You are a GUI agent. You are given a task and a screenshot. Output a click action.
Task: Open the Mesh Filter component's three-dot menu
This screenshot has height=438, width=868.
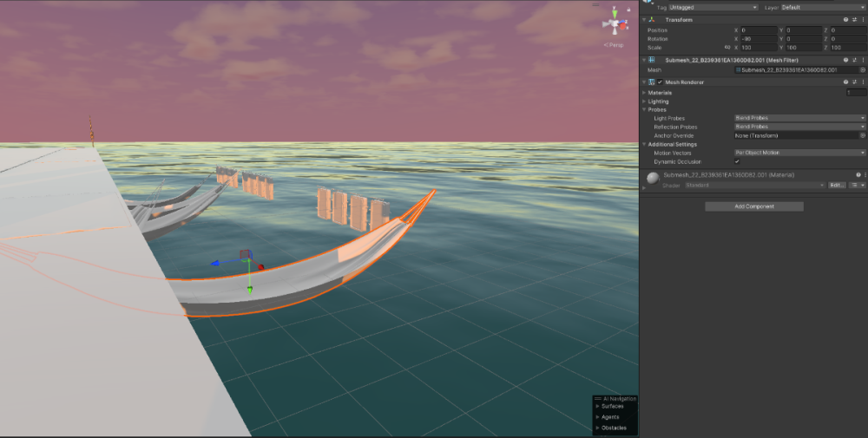pyautogui.click(x=863, y=60)
